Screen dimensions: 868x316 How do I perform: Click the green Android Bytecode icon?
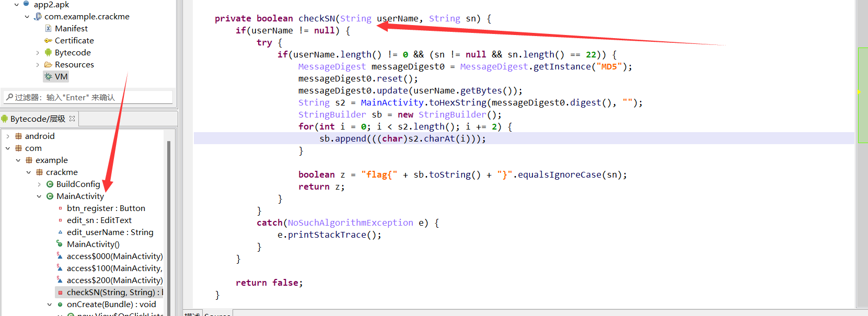(48, 53)
